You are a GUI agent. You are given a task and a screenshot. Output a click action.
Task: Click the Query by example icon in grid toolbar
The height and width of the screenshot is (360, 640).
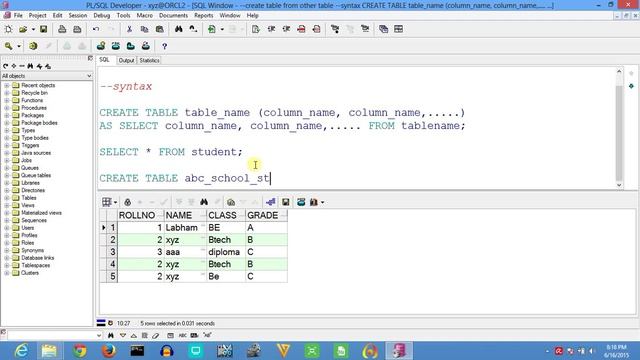click(231, 202)
